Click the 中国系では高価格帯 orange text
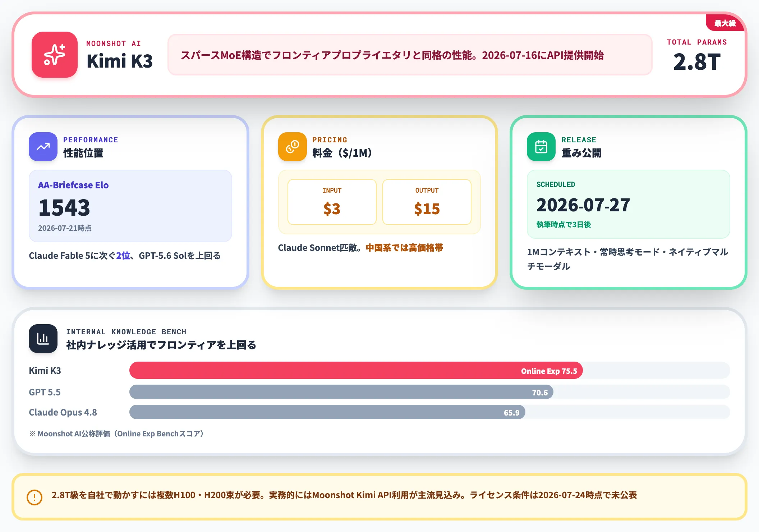This screenshot has width=759, height=532. click(404, 248)
